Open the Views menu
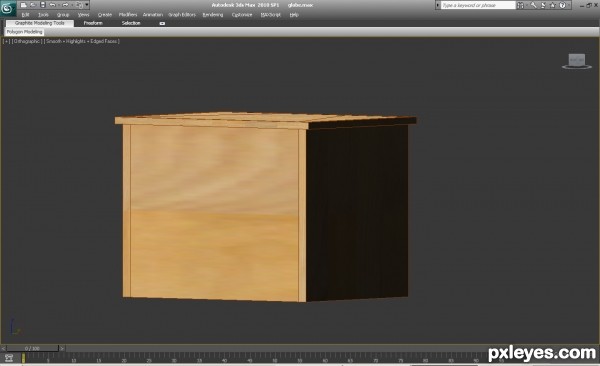600x366 pixels. tap(83, 15)
